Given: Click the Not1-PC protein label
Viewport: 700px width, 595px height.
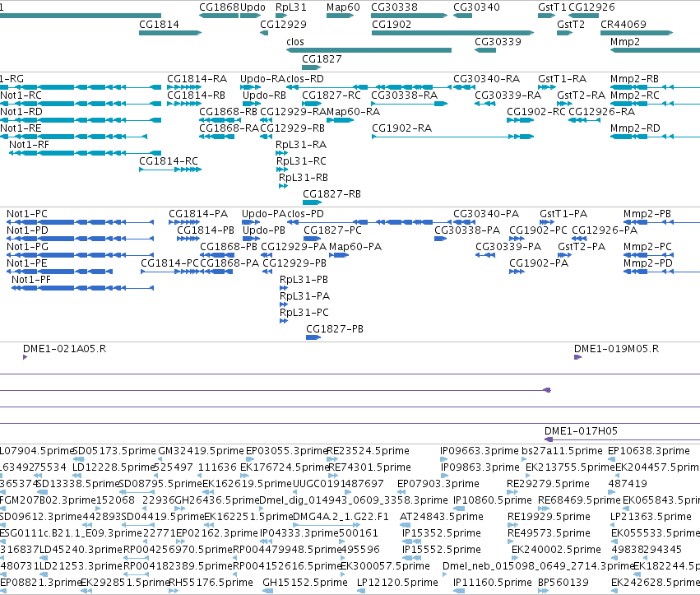Looking at the screenshot, I should [27, 213].
